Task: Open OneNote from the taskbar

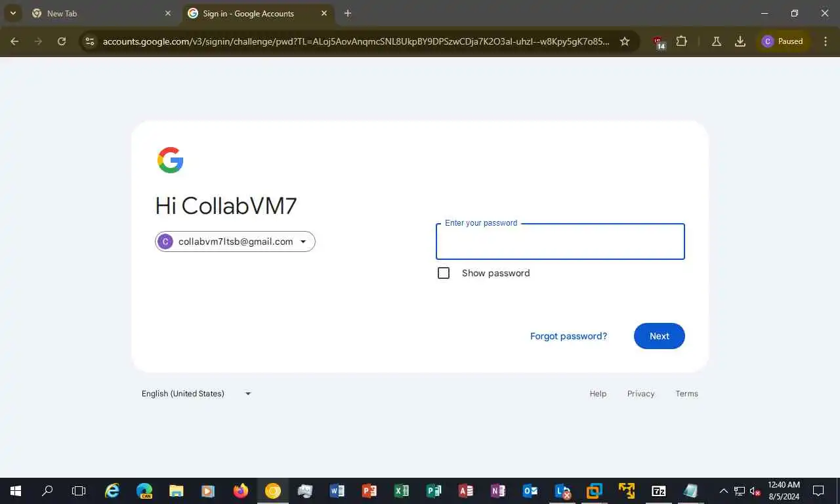Action: 498,491
